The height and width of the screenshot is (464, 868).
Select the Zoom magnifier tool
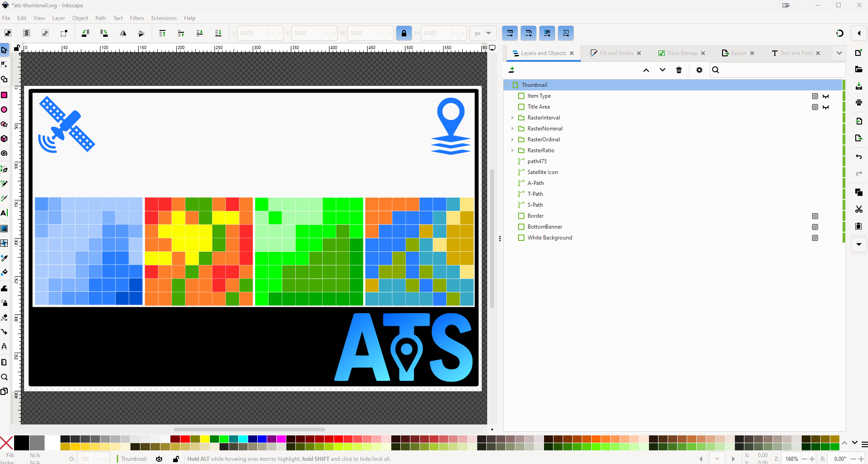point(5,377)
